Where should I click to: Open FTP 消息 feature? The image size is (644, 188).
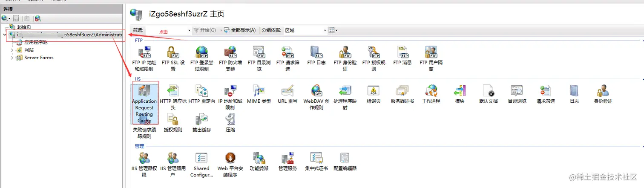coord(402,56)
